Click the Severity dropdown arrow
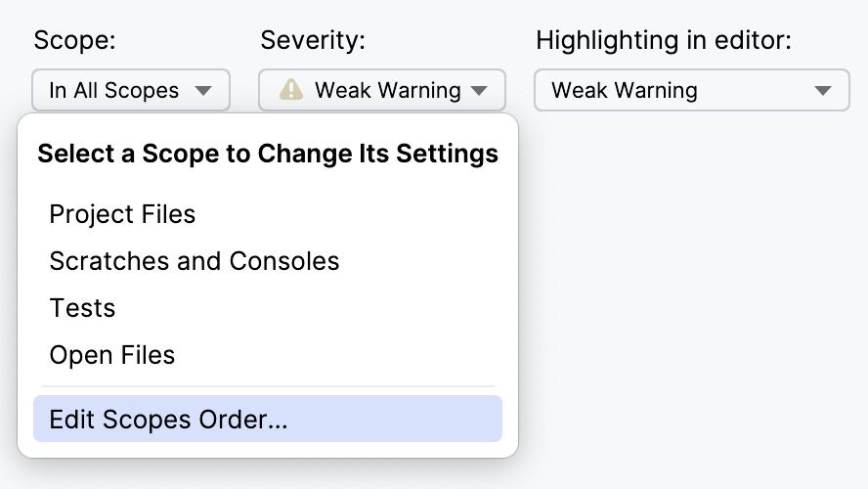Screen dimensions: 868x489 click(479, 91)
